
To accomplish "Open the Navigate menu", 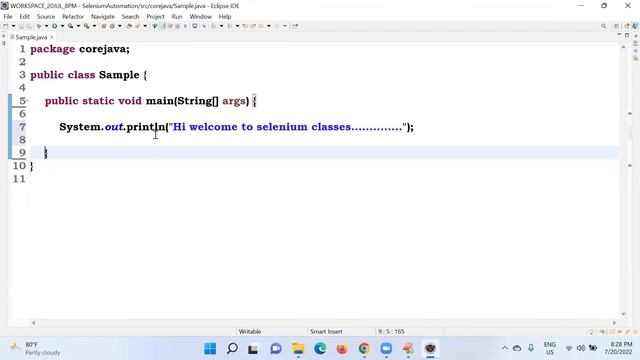I will tap(103, 16).
